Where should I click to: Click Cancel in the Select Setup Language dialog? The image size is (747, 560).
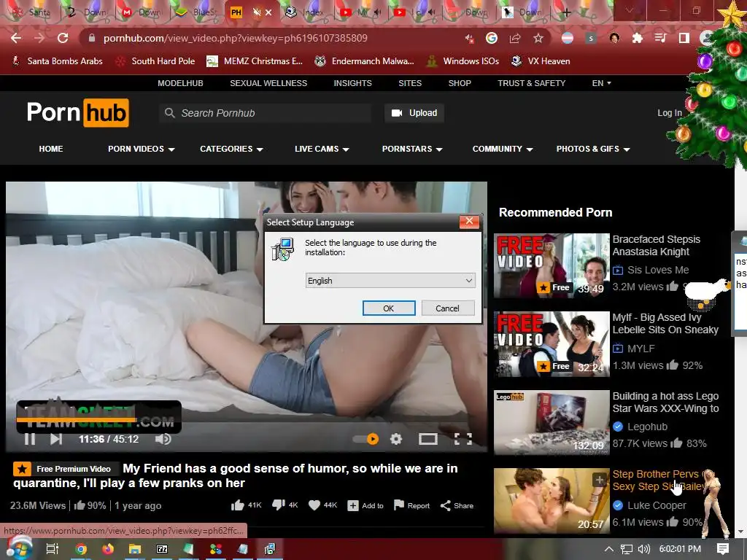click(447, 308)
